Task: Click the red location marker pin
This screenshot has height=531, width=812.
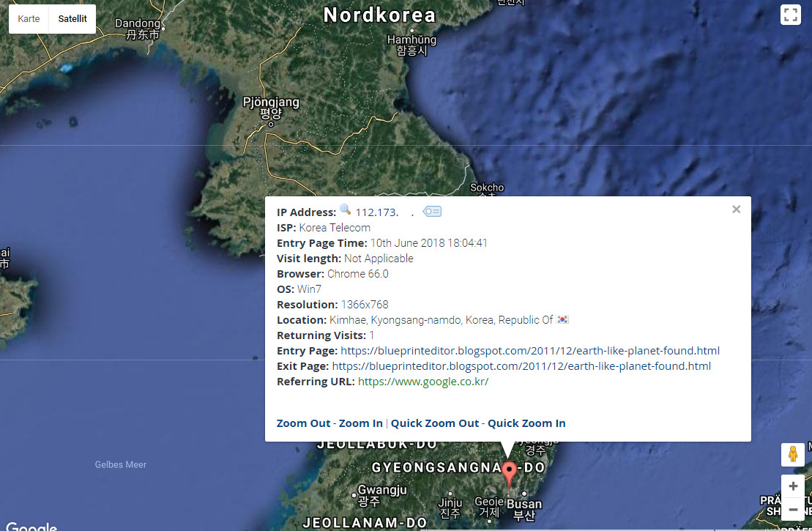Action: pos(509,473)
